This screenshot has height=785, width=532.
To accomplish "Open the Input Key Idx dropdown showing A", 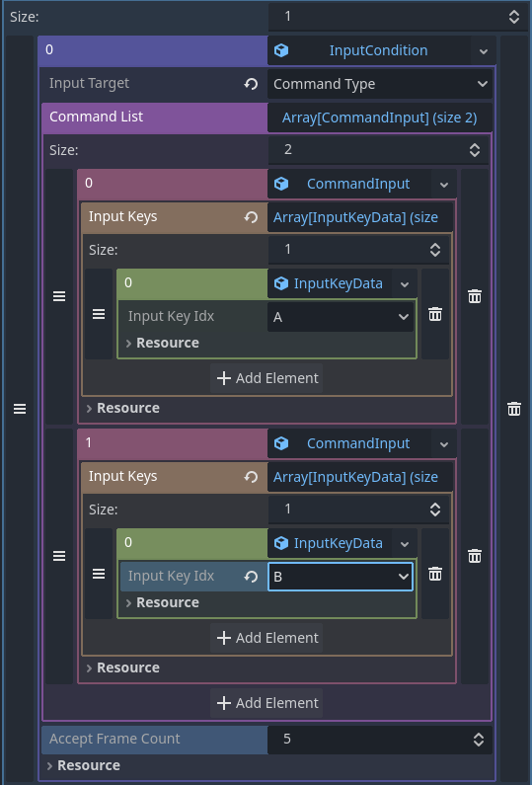I will [x=341, y=317].
